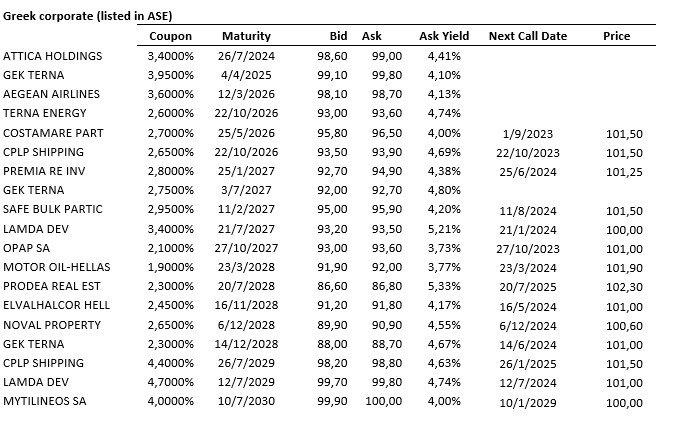Click the MOTOR OIL-HELLAS cell

tap(56, 267)
